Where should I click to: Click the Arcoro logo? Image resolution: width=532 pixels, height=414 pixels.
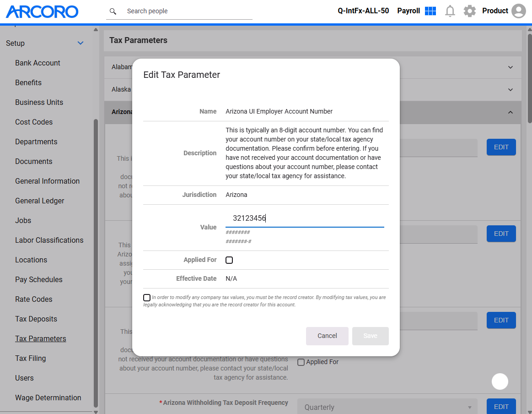tap(42, 11)
